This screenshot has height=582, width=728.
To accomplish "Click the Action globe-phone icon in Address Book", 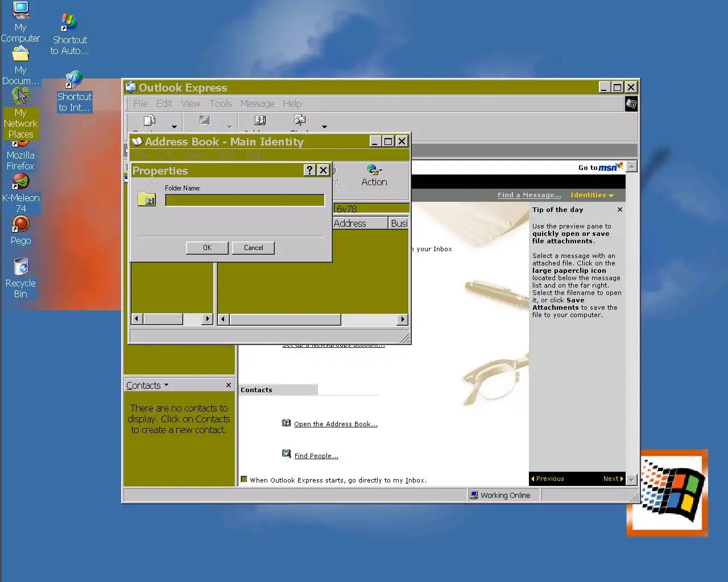I will (x=374, y=169).
